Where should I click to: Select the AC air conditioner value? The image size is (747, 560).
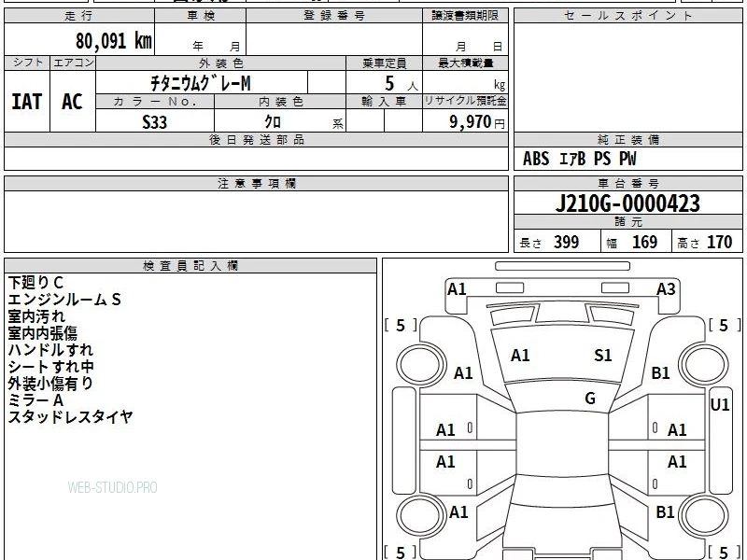click(73, 102)
